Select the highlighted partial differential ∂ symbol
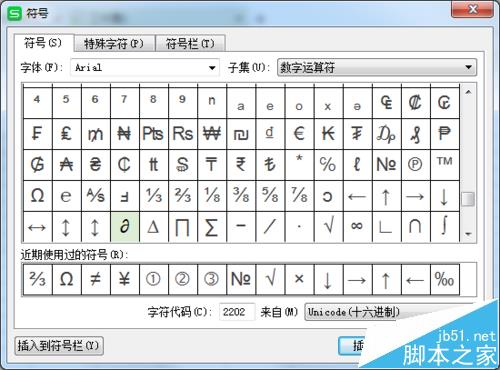Image resolution: width=500 pixels, height=370 pixels. (125, 227)
